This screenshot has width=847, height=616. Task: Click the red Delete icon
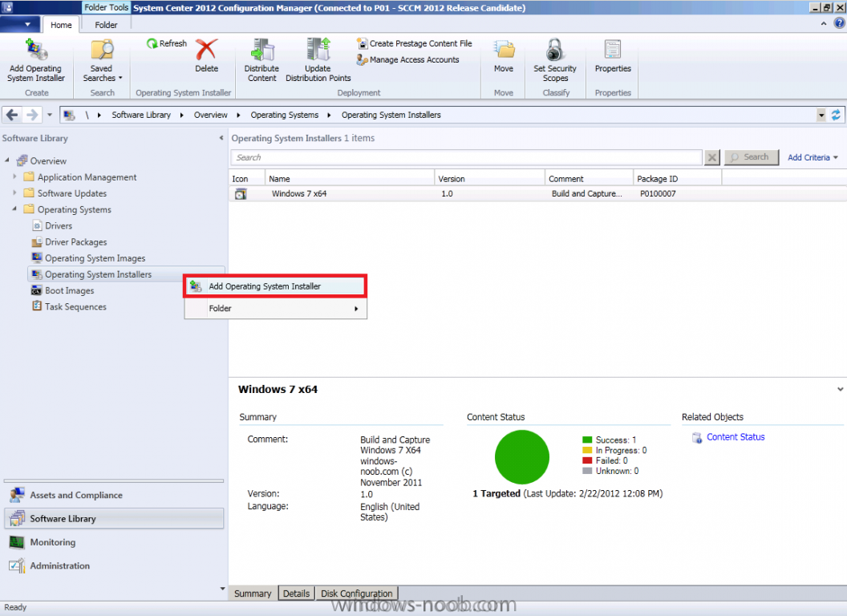(206, 49)
